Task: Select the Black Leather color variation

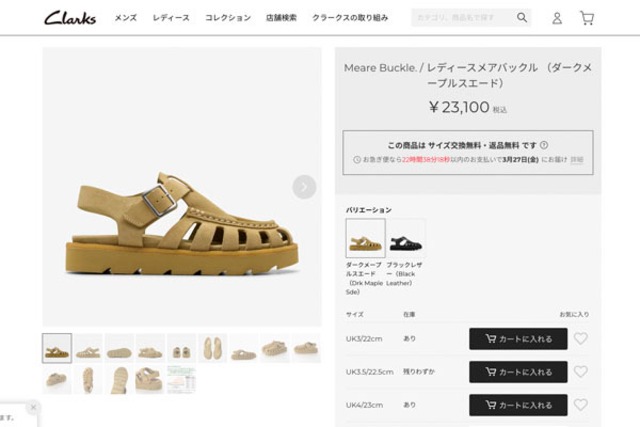Action: [405, 238]
